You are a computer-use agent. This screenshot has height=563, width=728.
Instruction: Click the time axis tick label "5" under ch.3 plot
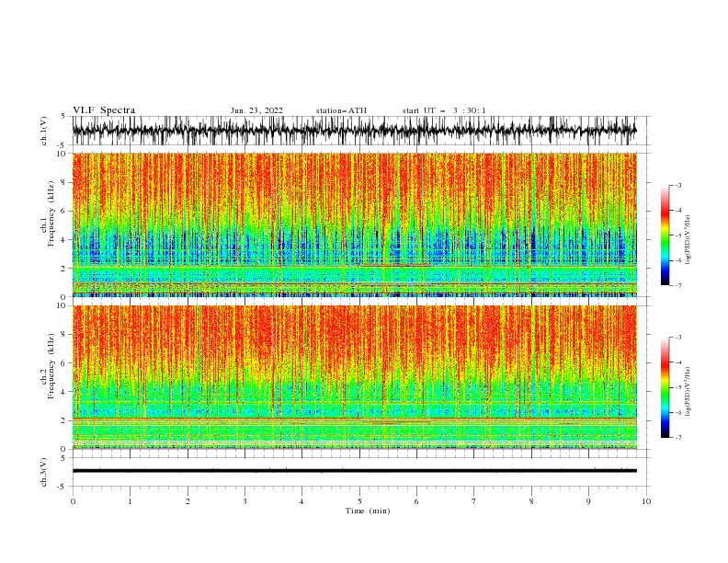(x=359, y=501)
